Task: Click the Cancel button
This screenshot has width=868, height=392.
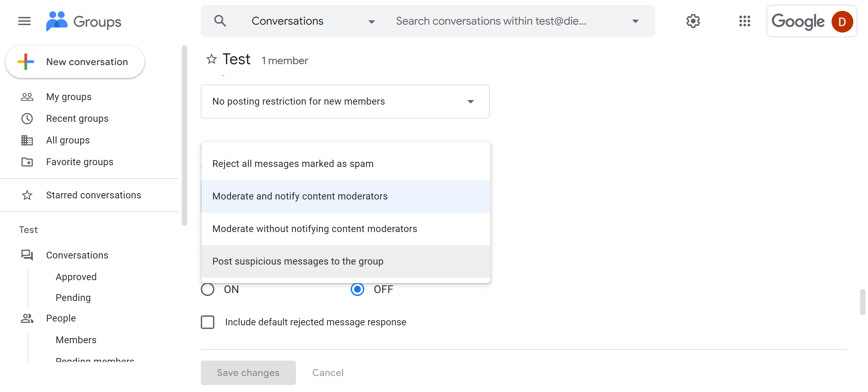Action: coord(328,373)
